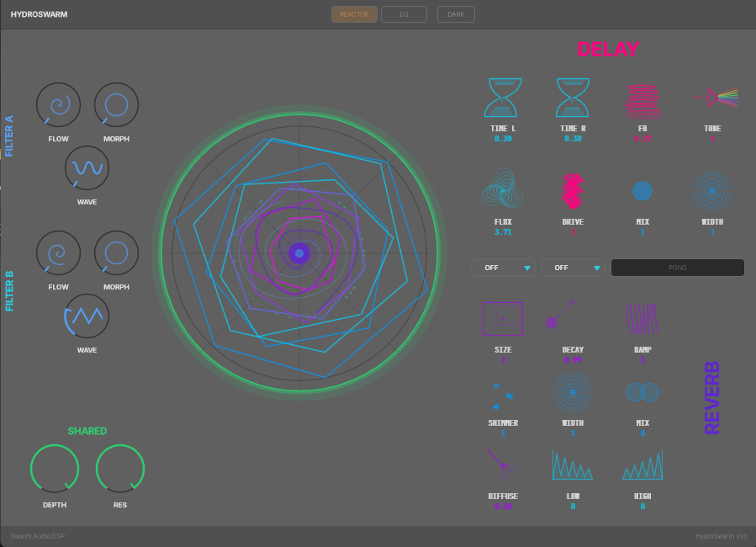Viewport: 756px width, 547px height.
Task: Toggle the PONG ping-pong button
Action: 678,268
